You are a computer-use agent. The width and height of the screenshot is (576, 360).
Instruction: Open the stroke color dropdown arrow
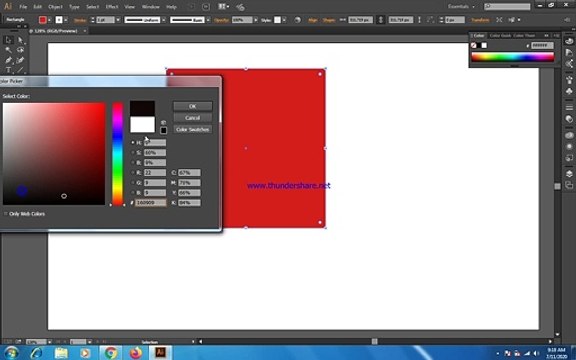click(66, 20)
